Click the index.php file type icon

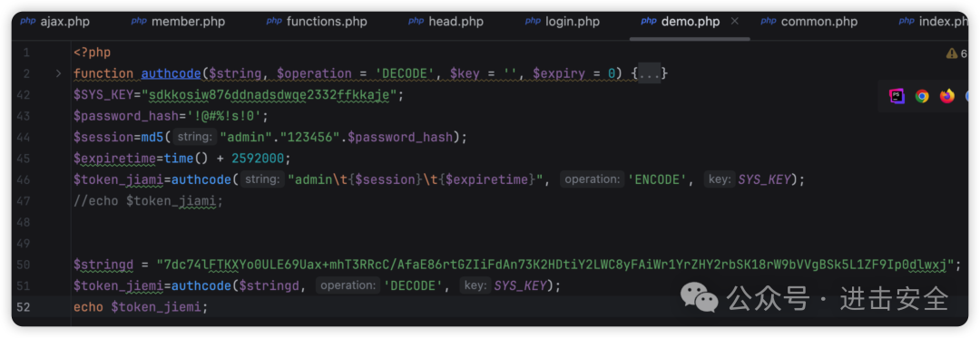click(x=906, y=21)
